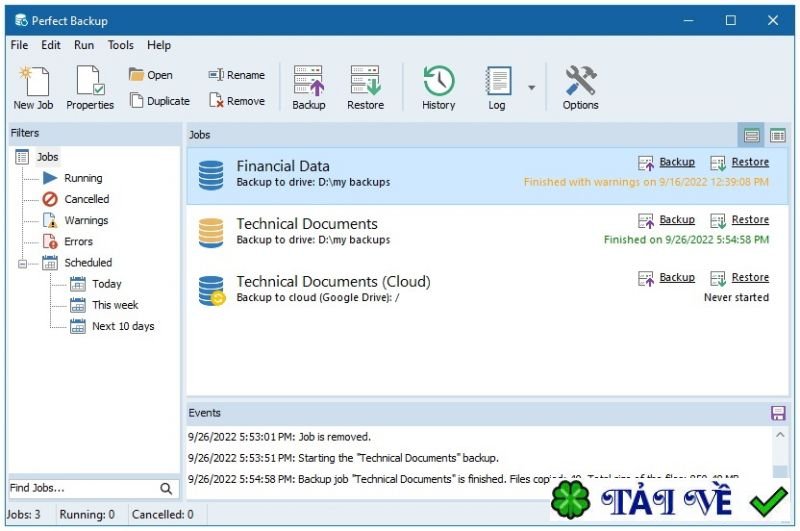Screen dimensions: 800x531
Task: Open the Run menu
Action: click(x=84, y=45)
